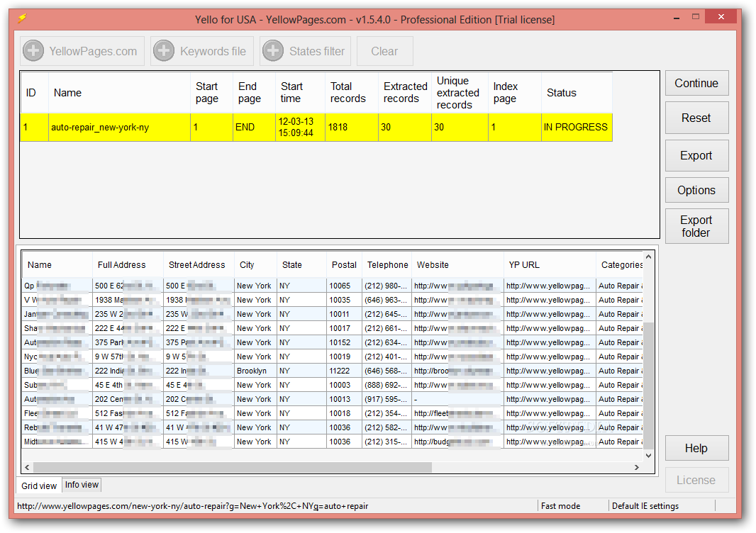Screen dimensions: 756x533
Task: Click the Start time column header
Action: 300,93
